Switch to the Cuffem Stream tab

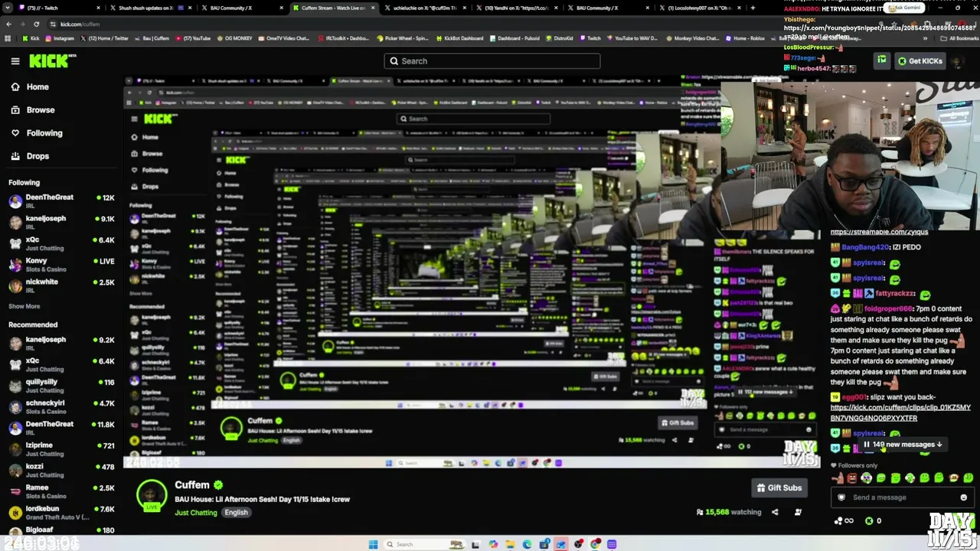pos(334,8)
